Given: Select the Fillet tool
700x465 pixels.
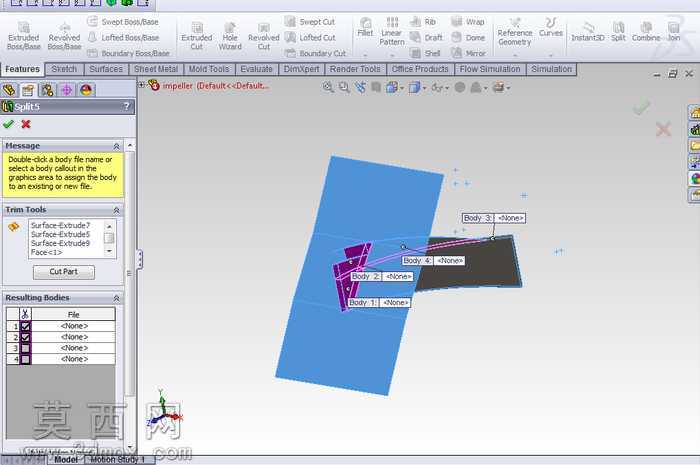Looking at the screenshot, I should tap(365, 27).
